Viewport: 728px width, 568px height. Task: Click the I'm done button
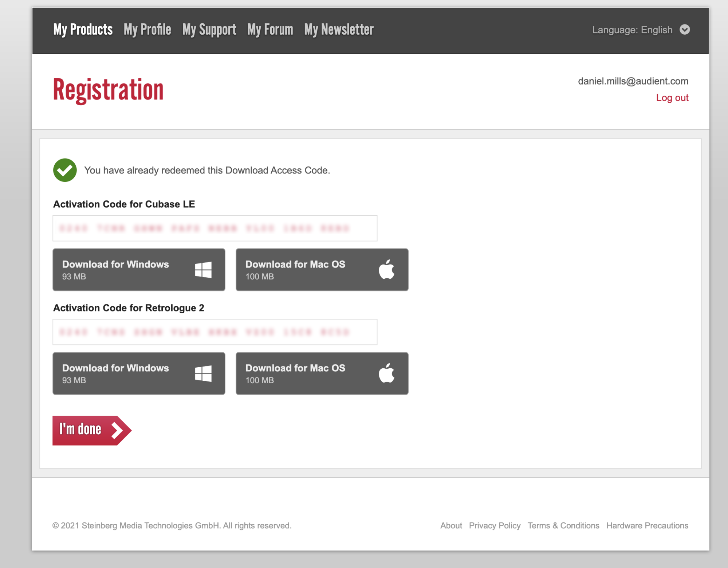click(x=92, y=430)
